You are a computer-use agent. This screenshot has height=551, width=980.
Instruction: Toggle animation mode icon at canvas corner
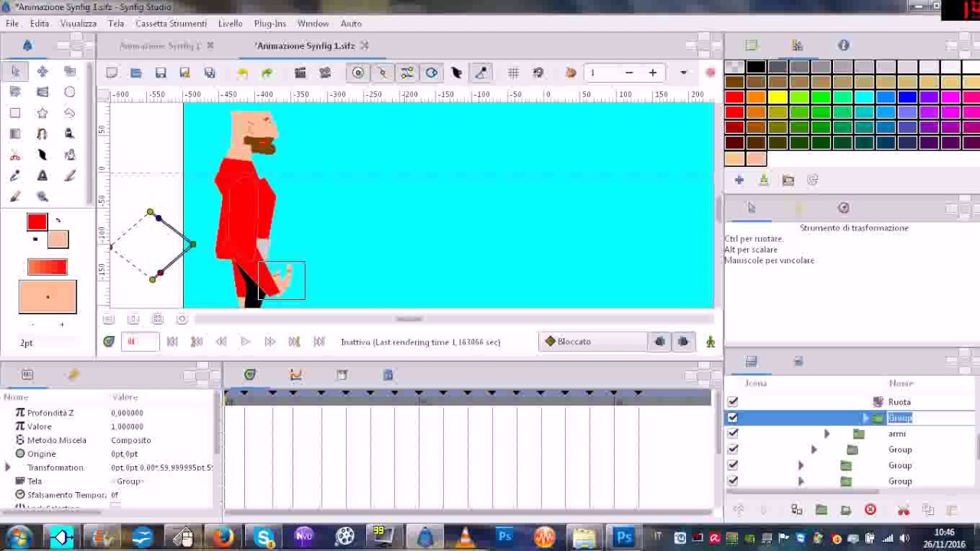[710, 342]
